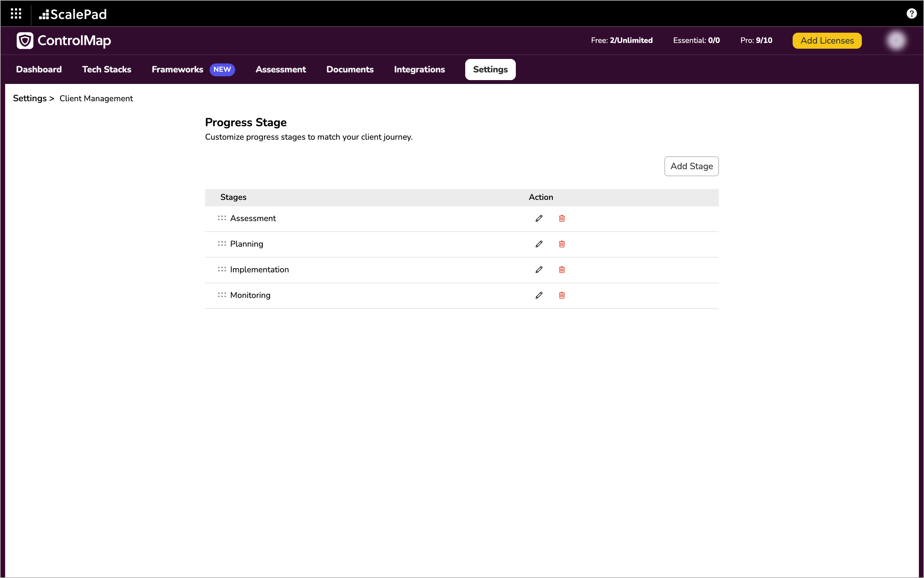The height and width of the screenshot is (578, 924).
Task: Open the Assessment navigation tab
Action: [281, 70]
